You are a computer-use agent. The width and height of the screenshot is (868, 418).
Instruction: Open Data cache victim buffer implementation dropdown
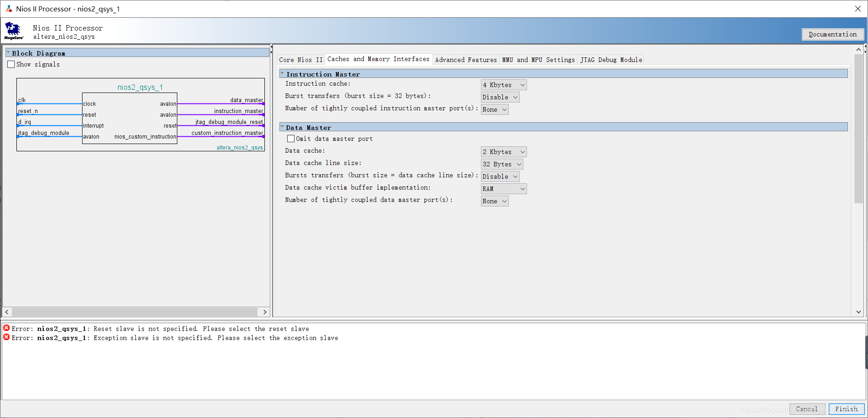[504, 189]
